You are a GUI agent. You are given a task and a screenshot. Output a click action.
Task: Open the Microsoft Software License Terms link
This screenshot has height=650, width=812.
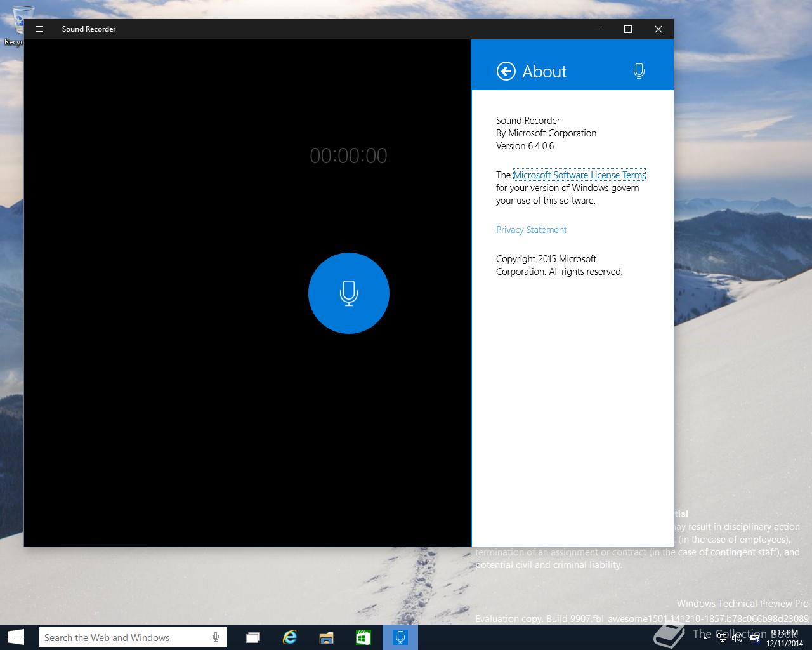(579, 175)
